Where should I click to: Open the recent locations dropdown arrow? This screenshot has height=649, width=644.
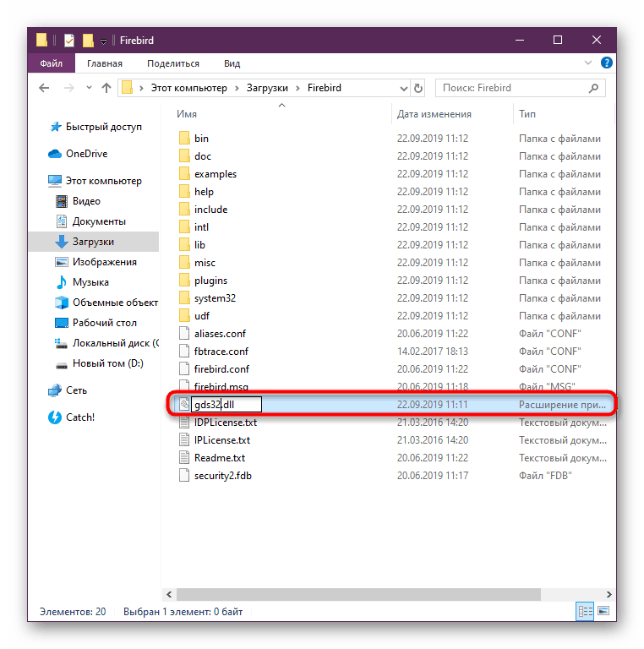coord(89,88)
